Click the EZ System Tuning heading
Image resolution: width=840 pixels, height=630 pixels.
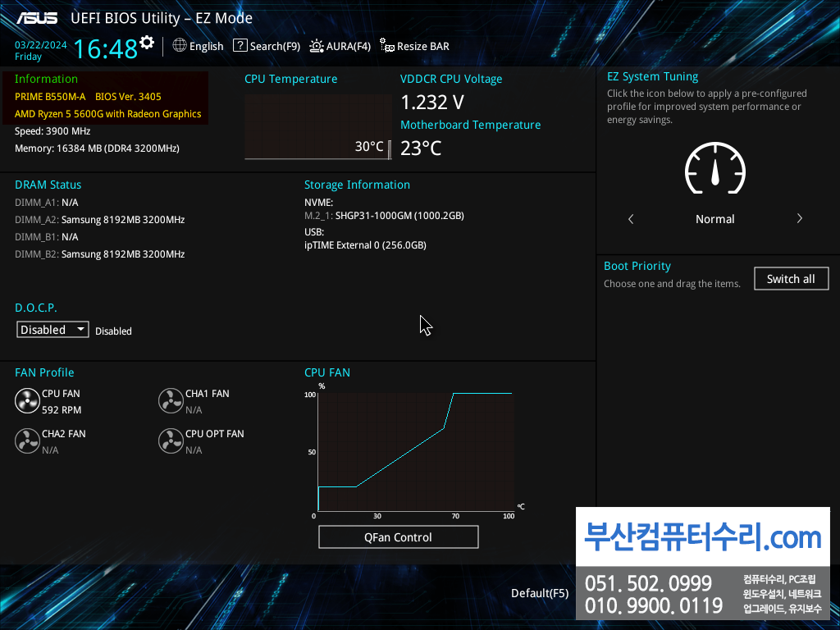coord(652,76)
